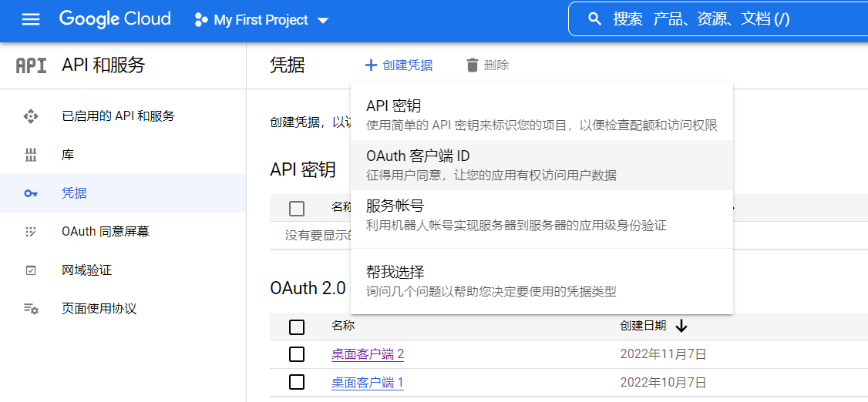This screenshot has height=402, width=868.
Task: Check the box for 桌面客户端 2
Action: [297, 354]
